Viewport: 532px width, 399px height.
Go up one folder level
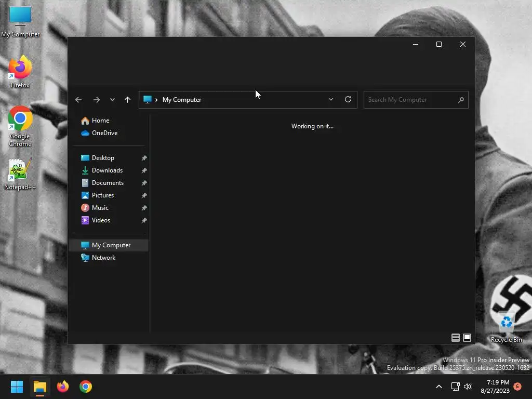tap(128, 100)
